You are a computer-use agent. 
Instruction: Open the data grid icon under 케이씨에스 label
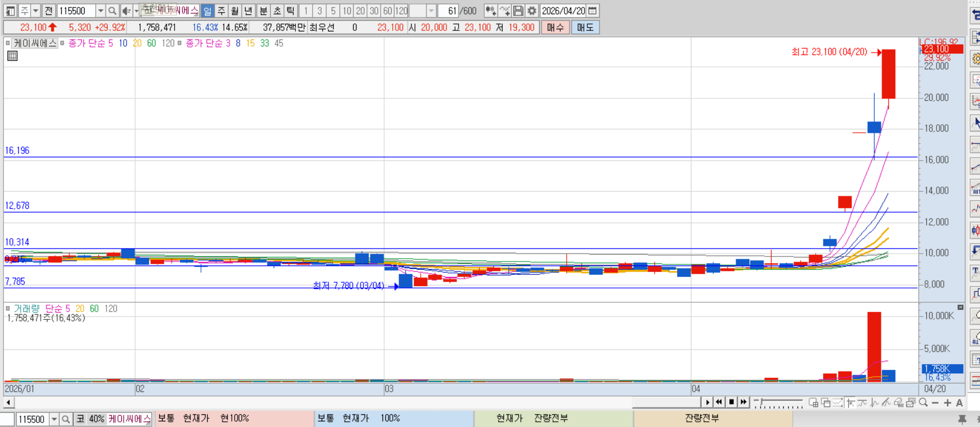pos(12,56)
